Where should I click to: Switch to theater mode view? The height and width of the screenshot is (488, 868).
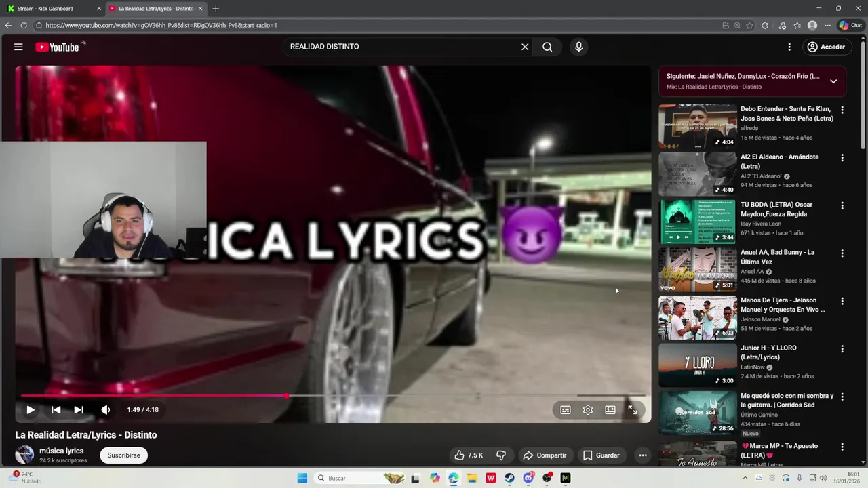(x=610, y=409)
